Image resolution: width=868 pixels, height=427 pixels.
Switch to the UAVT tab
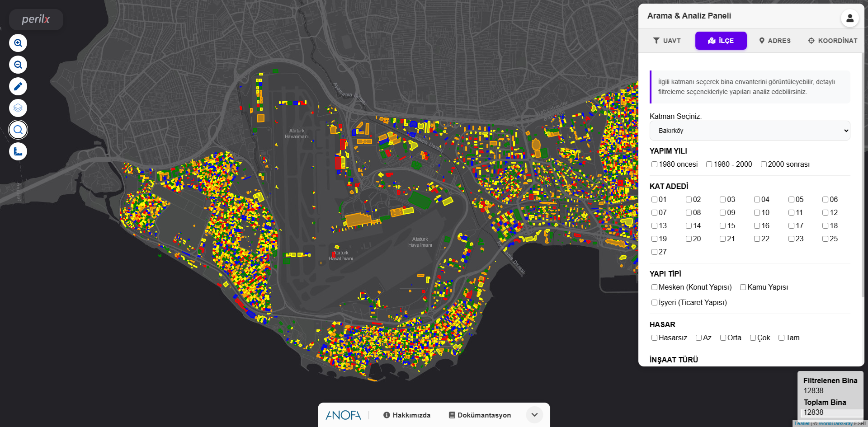pyautogui.click(x=667, y=41)
